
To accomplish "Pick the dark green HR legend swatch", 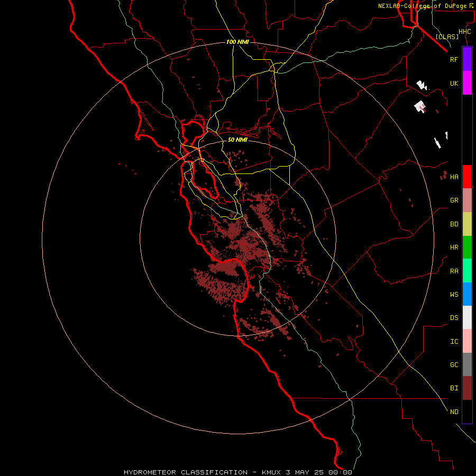I will pyautogui.click(x=467, y=248).
